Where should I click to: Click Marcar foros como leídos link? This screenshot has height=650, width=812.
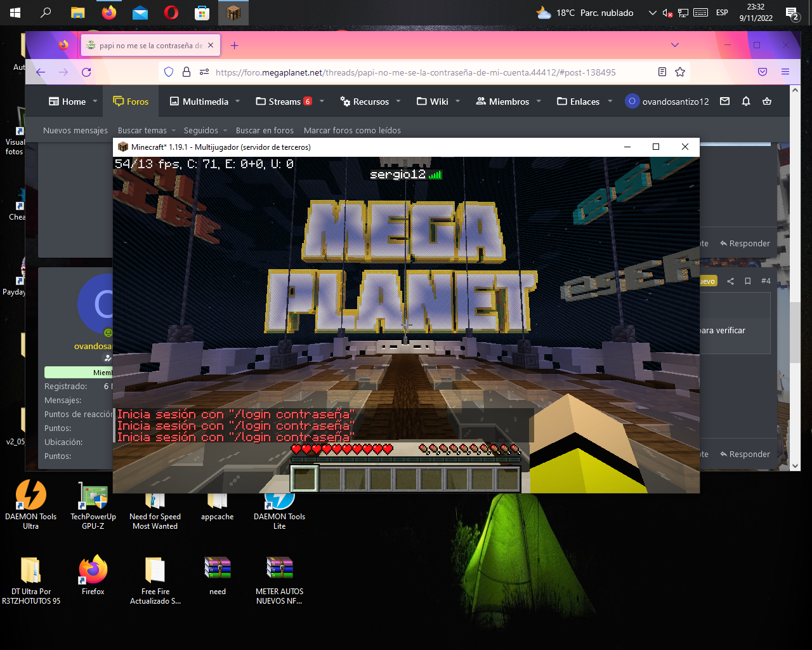pyautogui.click(x=352, y=131)
